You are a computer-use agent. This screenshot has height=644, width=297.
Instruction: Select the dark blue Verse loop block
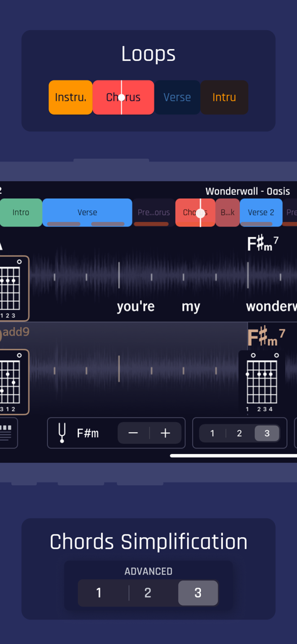click(x=177, y=97)
